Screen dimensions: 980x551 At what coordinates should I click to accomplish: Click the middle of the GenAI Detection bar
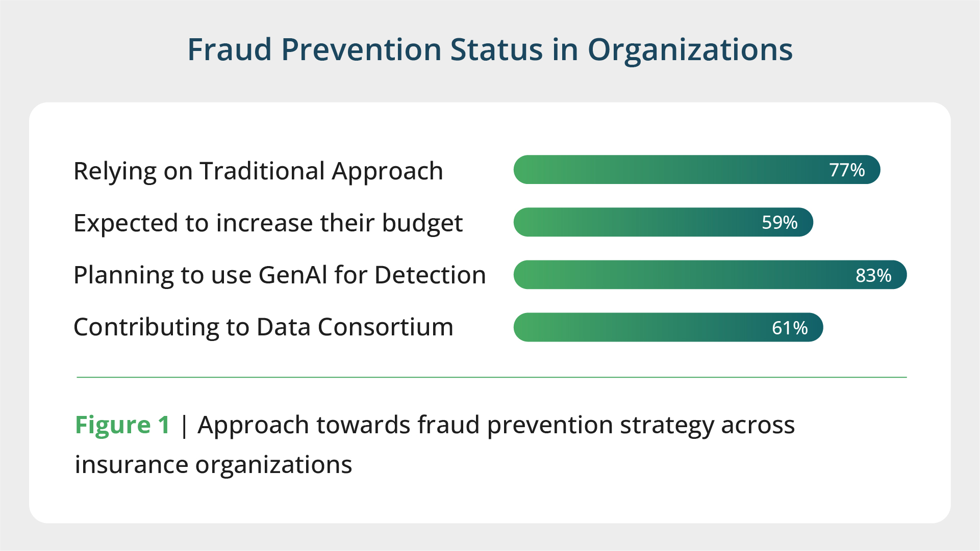(x=710, y=275)
